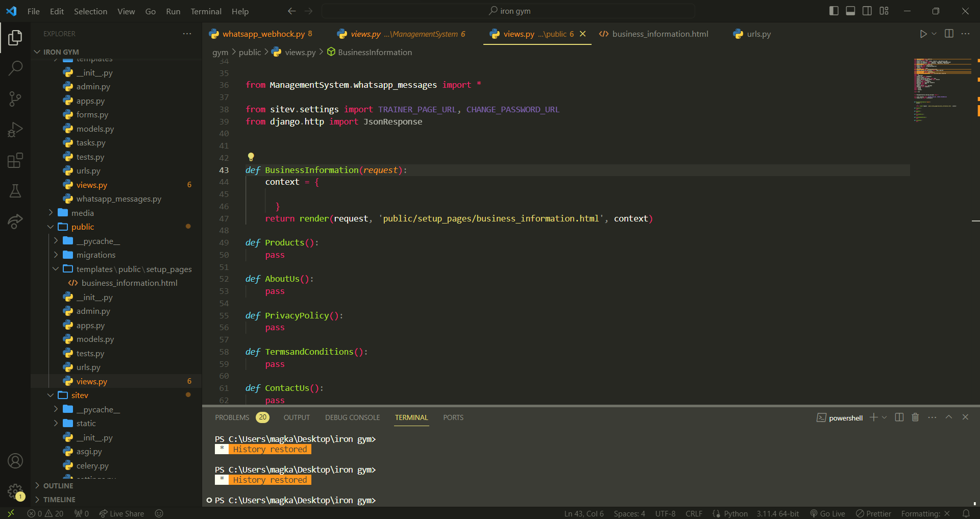
Task: Open the Run and Debug view
Action: click(15, 130)
